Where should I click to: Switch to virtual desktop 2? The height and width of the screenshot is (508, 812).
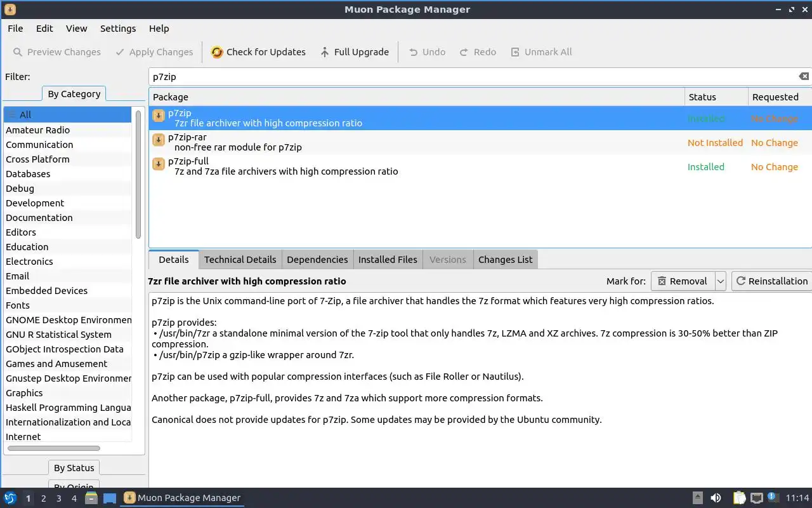click(x=43, y=498)
